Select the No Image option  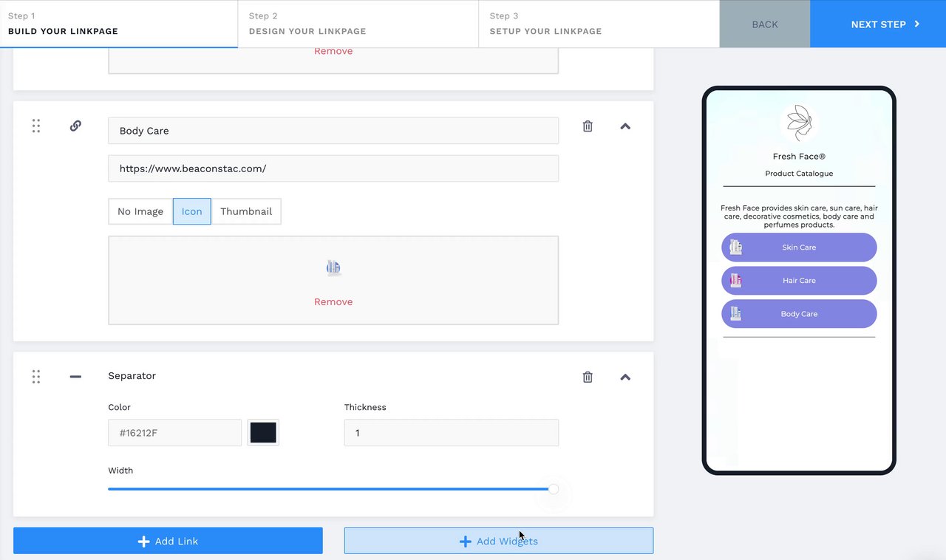point(140,211)
